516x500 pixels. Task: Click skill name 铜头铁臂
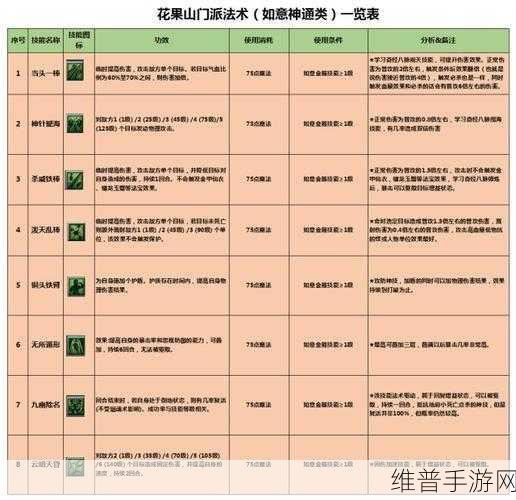coord(46,285)
